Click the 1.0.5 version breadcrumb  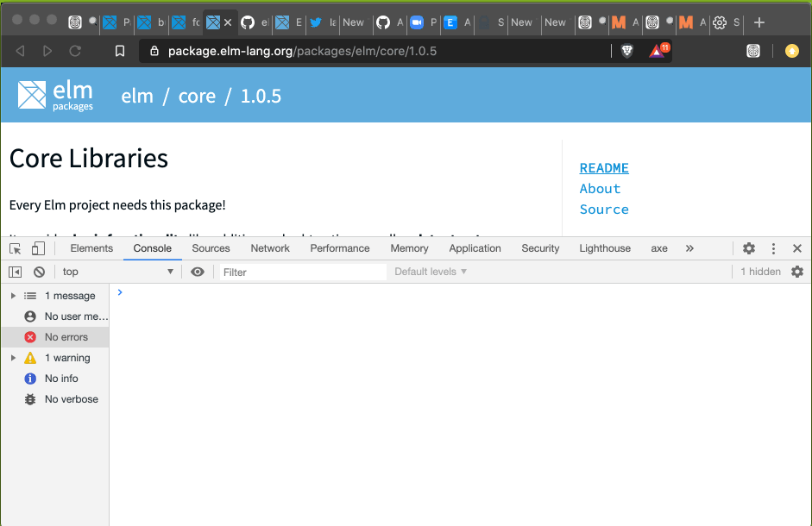261,97
